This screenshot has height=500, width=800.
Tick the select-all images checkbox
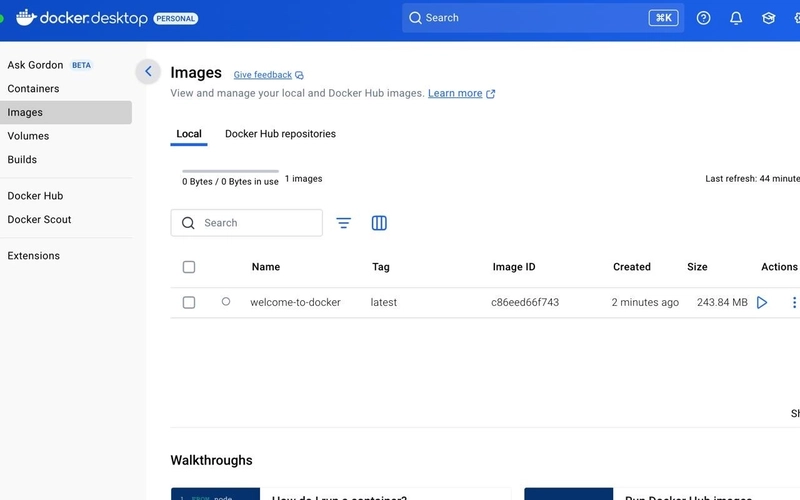point(189,267)
